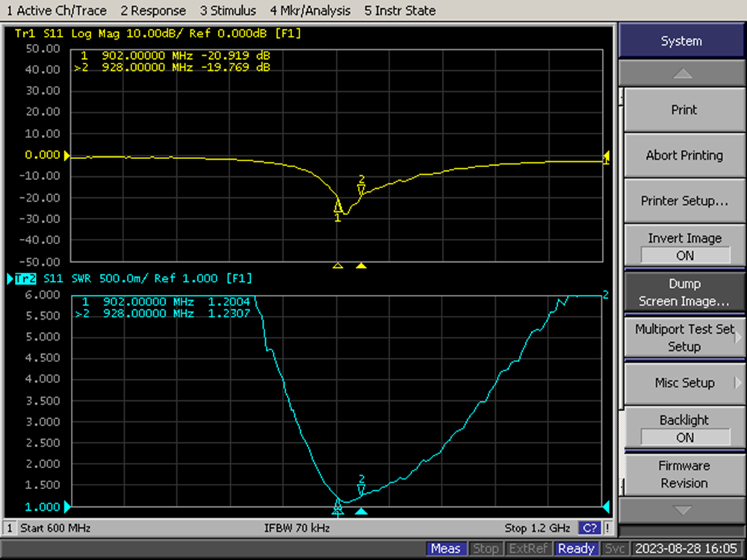
Task: Open the Response menu
Action: (x=153, y=10)
